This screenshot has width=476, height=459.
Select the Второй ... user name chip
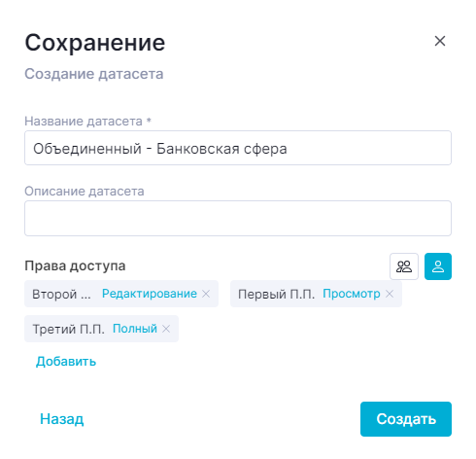[x=61, y=295]
